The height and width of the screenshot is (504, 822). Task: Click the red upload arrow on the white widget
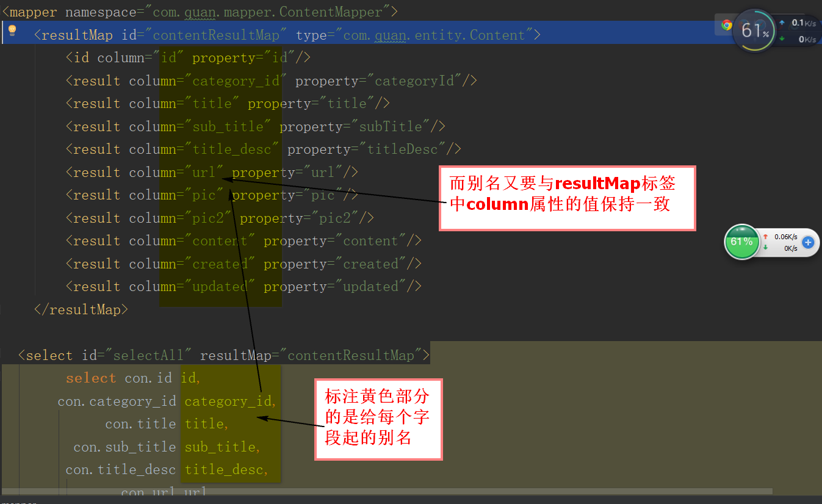tap(766, 236)
